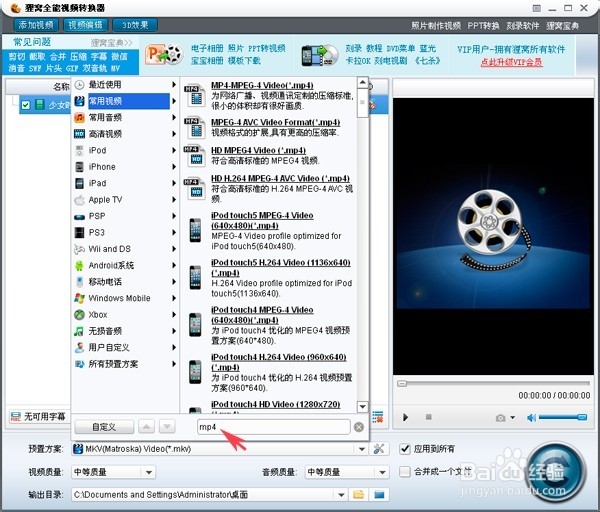This screenshot has width=600, height=512.
Task: Open 照片制作视频 in top bar
Action: coord(436,26)
